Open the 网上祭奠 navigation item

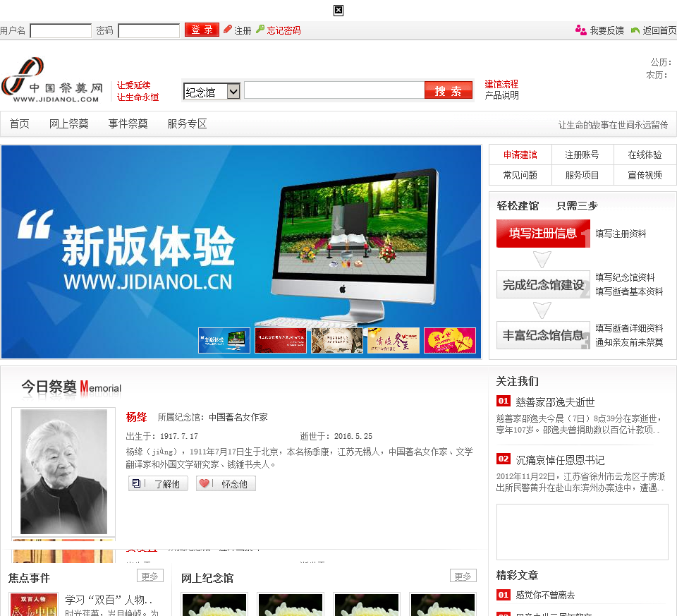[x=68, y=124]
